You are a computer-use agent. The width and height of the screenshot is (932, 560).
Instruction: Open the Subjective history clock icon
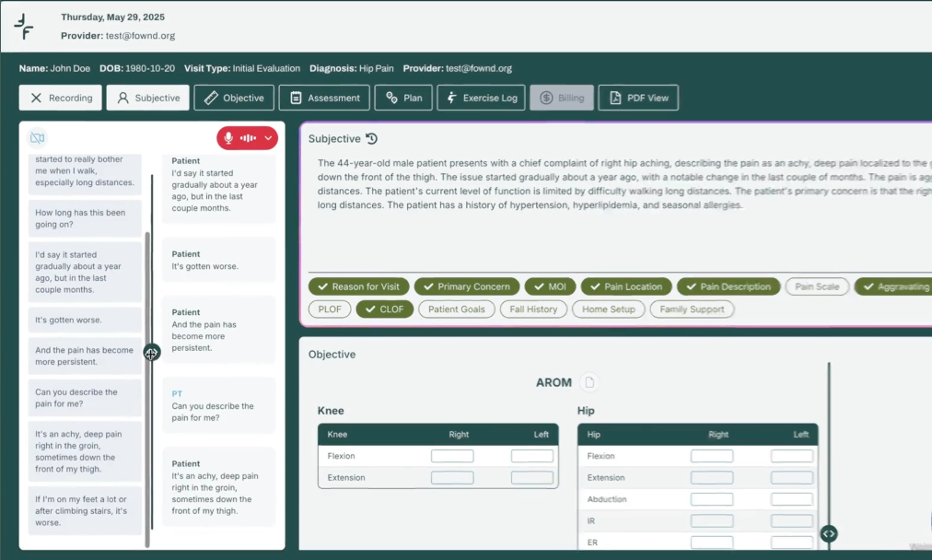pyautogui.click(x=371, y=138)
